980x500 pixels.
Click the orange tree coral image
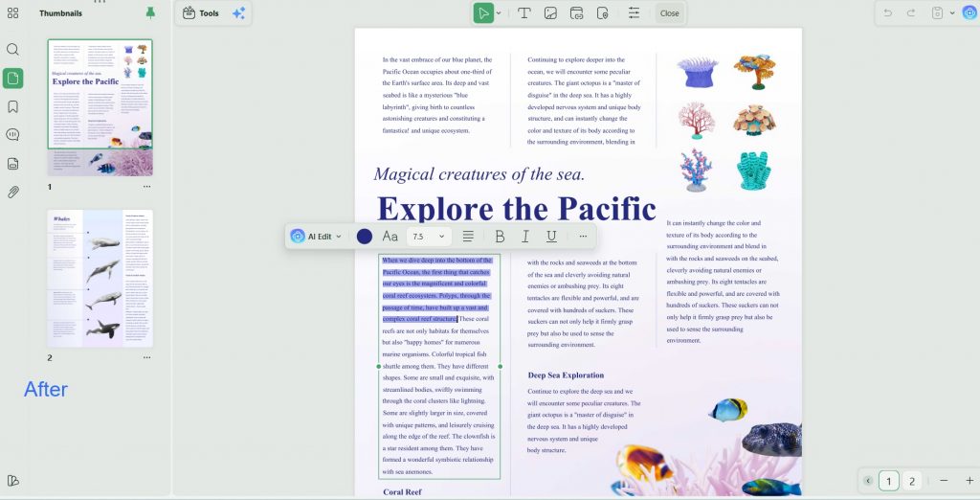[755, 71]
